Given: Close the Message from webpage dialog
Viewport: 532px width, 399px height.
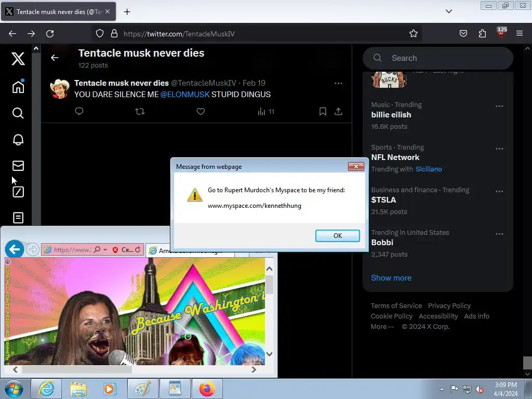Looking at the screenshot, I should point(356,166).
